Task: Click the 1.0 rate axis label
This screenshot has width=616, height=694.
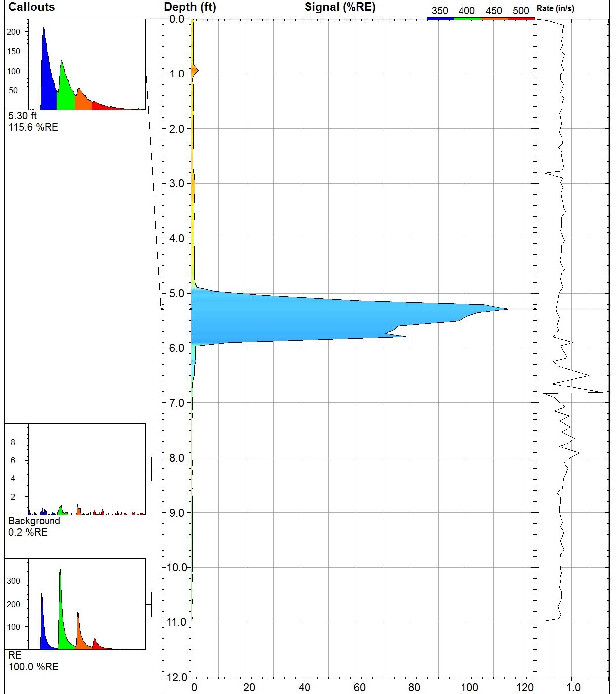Action: pos(573,688)
